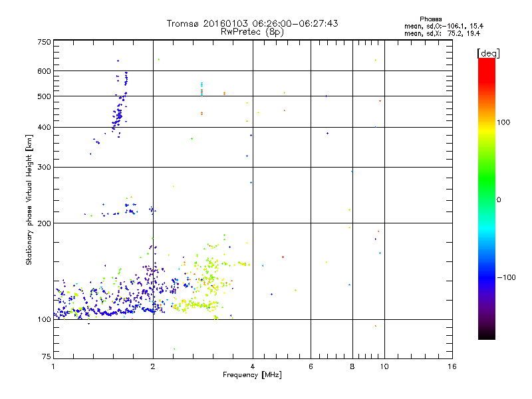Click the '4' x-axis tick label
This screenshot has width=532, height=399.
click(253, 366)
